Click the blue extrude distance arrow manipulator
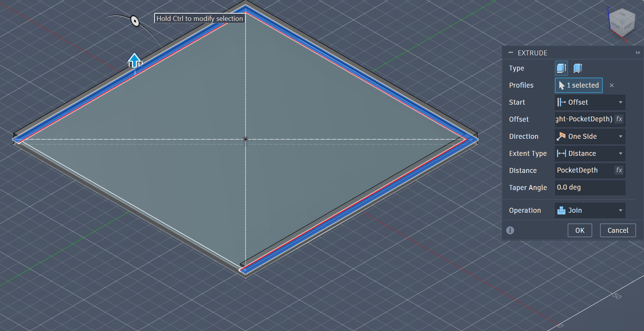 pos(134,61)
